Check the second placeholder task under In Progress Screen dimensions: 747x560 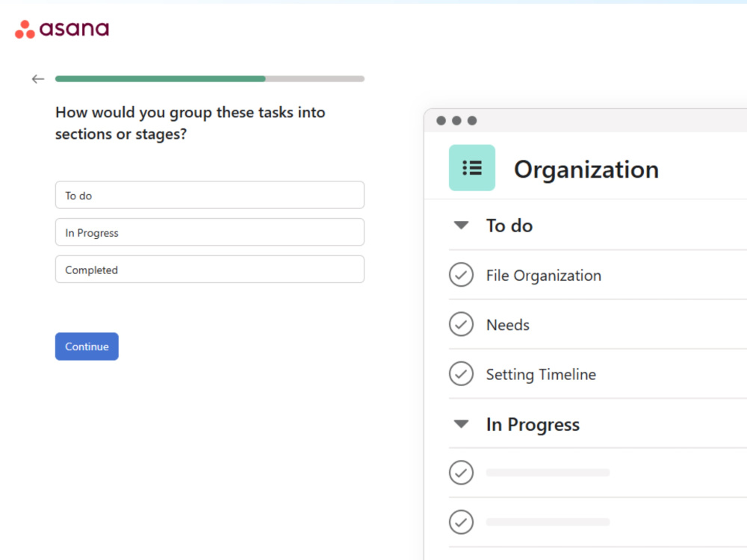coord(461,522)
